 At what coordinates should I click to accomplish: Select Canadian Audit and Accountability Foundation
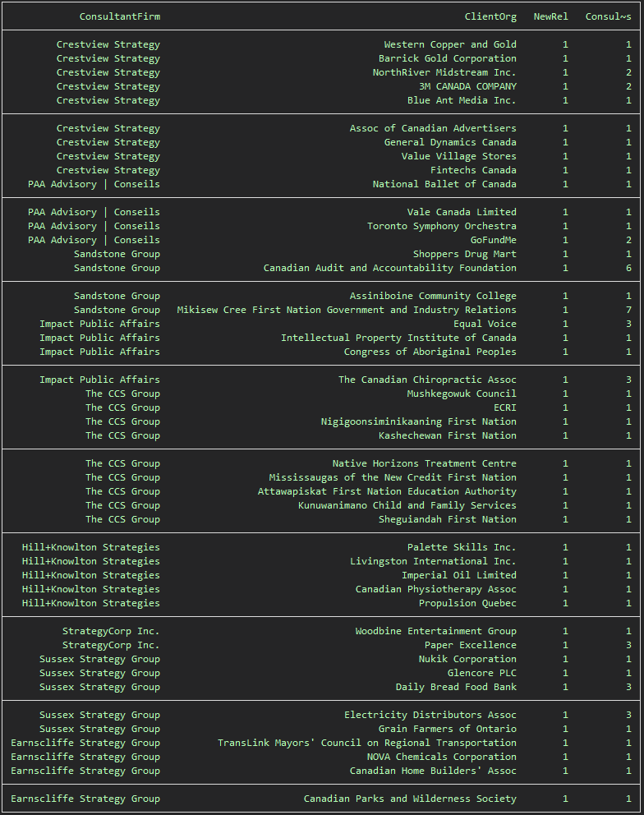[x=390, y=268]
